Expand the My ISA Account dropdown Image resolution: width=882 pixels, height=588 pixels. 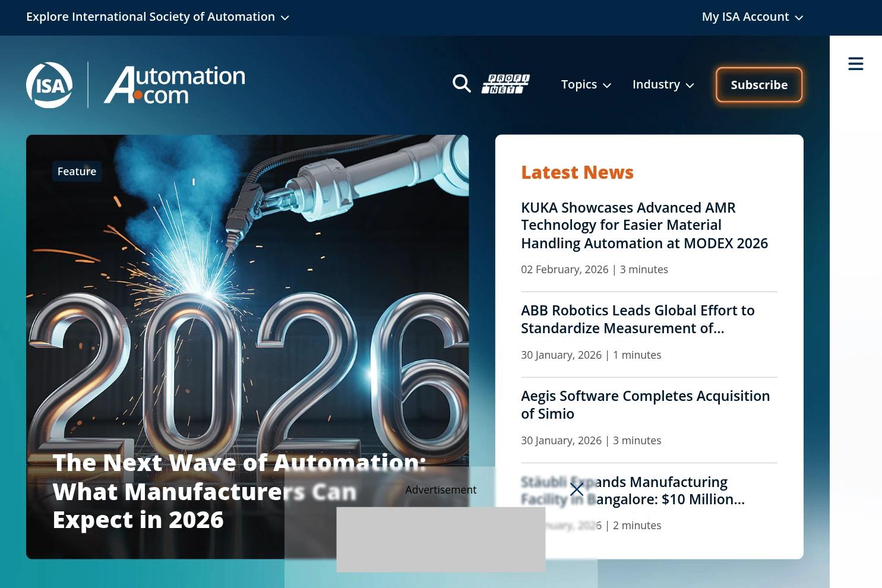[x=753, y=17]
